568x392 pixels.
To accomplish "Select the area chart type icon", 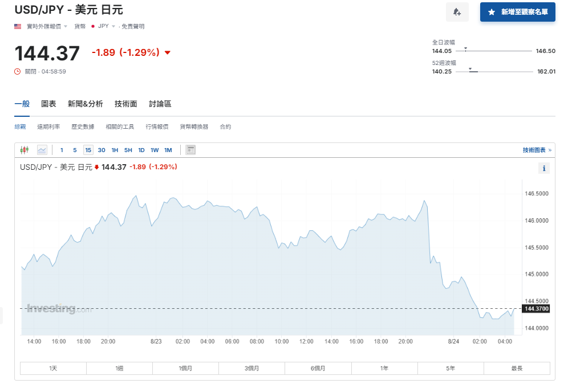I will [x=42, y=150].
